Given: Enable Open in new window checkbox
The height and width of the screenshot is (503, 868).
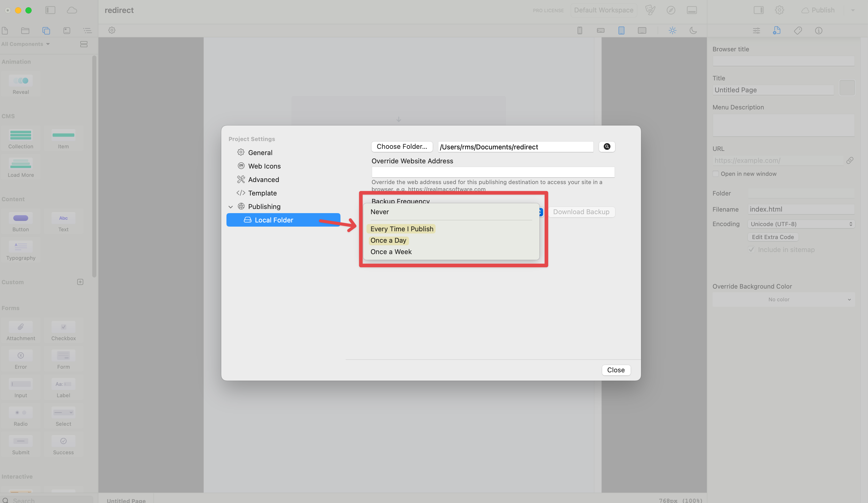Looking at the screenshot, I should click(x=716, y=174).
